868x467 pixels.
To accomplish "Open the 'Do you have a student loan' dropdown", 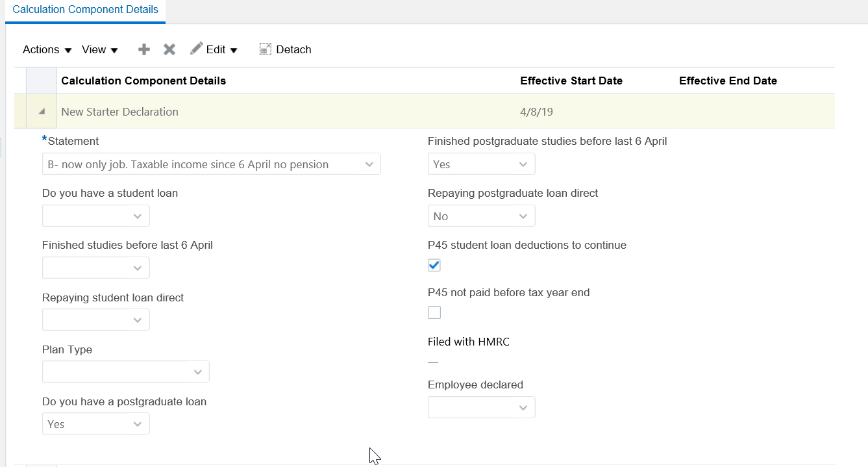I will coord(137,216).
